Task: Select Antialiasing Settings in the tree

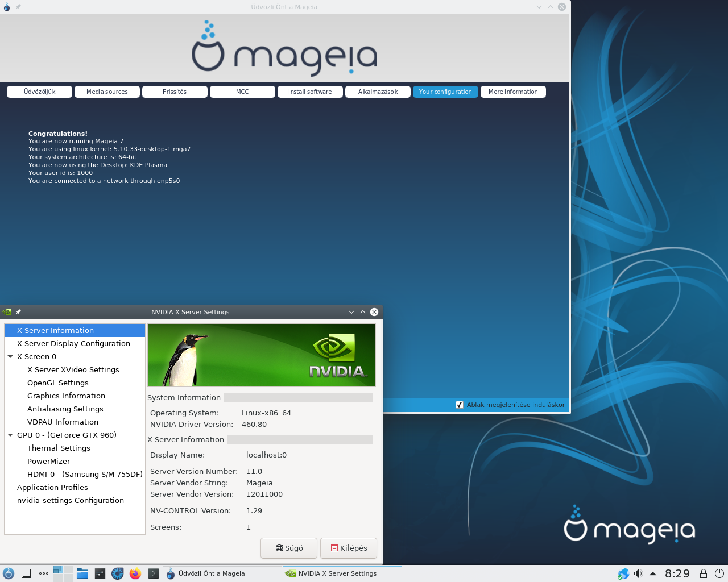Action: [x=75, y=409]
